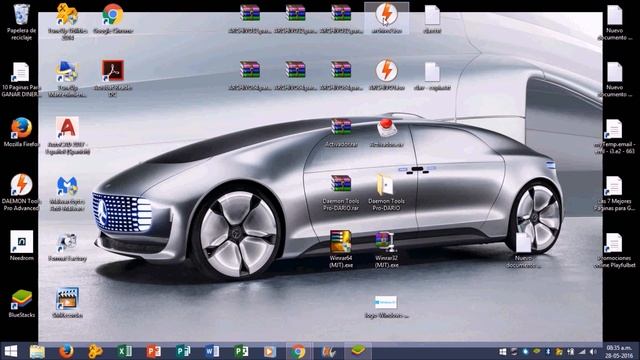The image size is (640, 360).
Task: Select the logo Windows image file
Action: [386, 307]
